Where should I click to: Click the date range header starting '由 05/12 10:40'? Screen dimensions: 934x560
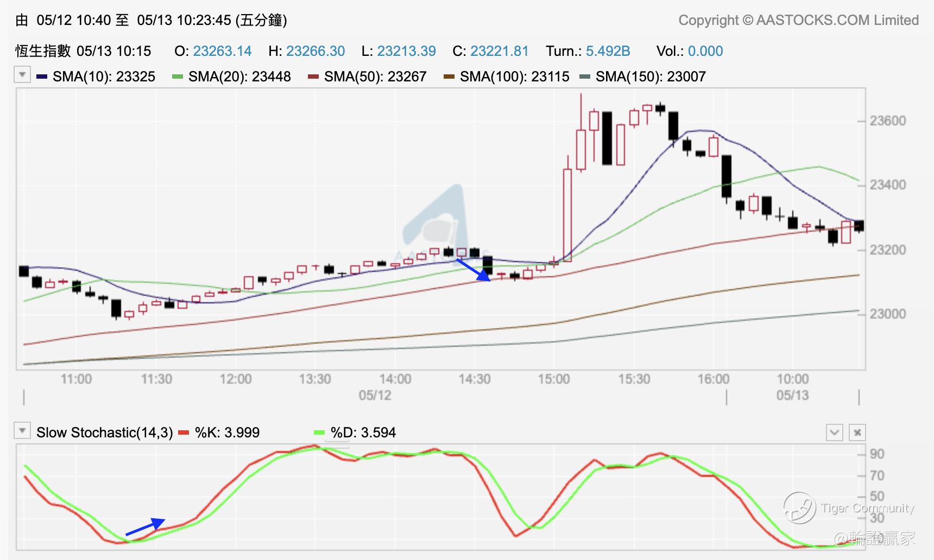(151, 20)
